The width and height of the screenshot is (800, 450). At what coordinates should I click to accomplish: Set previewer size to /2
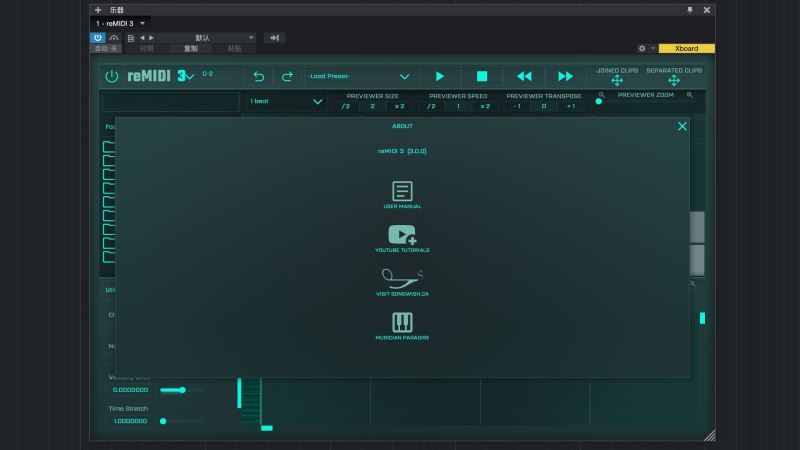(x=345, y=106)
